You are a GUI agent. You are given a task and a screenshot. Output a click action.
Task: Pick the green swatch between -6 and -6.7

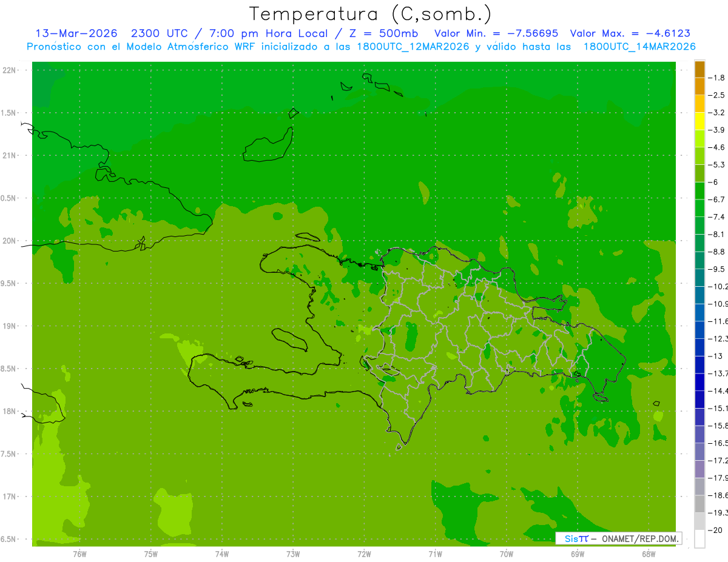coord(700,191)
